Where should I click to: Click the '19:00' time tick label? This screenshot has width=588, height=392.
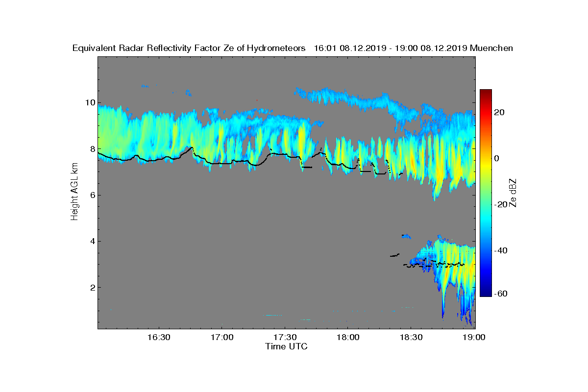[x=474, y=338]
